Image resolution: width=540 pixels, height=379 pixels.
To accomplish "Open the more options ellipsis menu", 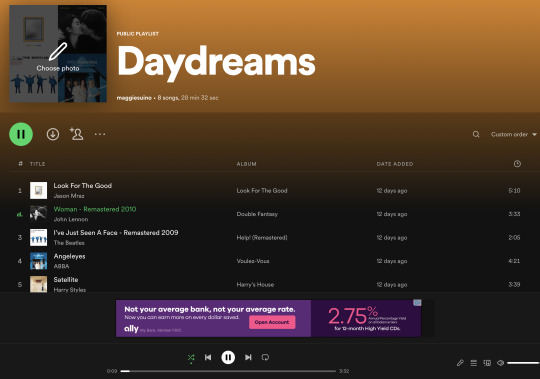I will coord(100,134).
